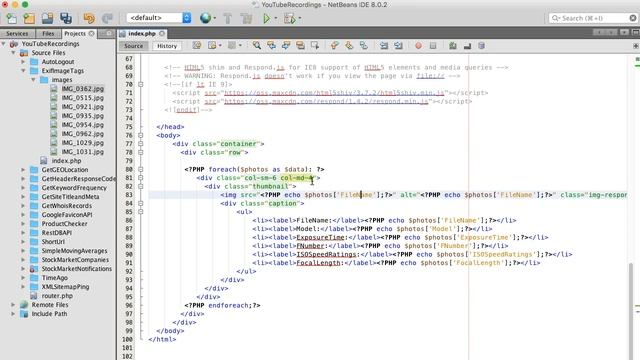Click the Redo arrow icon
640x360 pixels.
point(107,18)
